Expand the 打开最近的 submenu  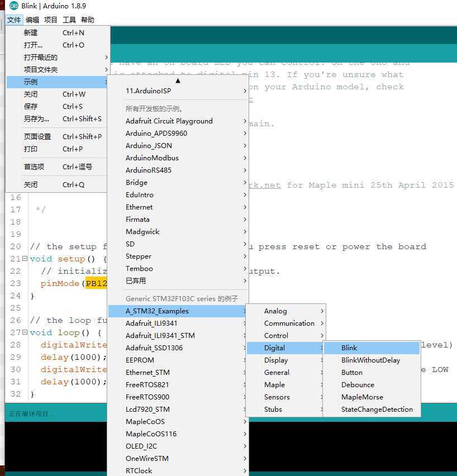[x=58, y=58]
